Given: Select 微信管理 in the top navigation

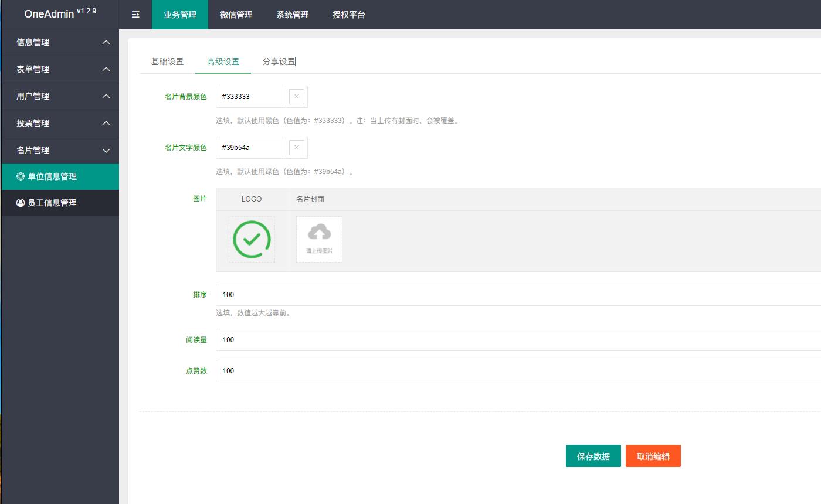Looking at the screenshot, I should (236, 15).
